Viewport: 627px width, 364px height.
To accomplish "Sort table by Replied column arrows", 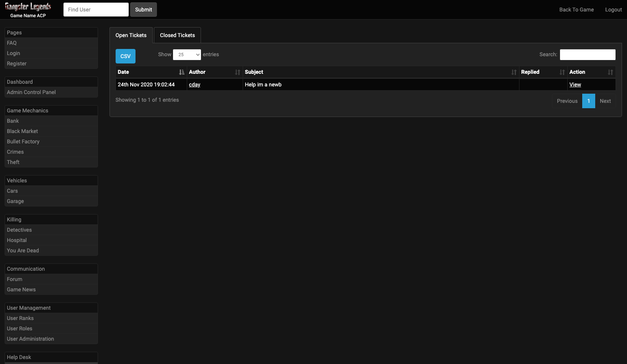I will [x=562, y=72].
